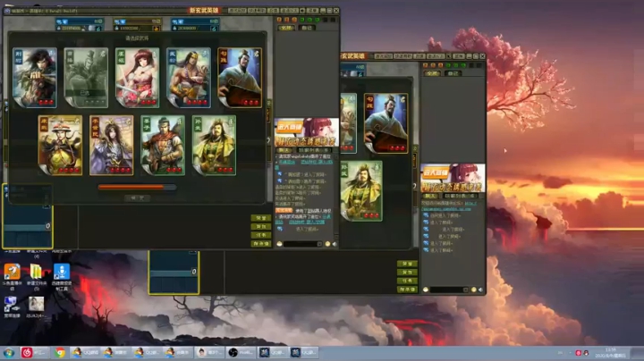Switch to back window's player list tab
This screenshot has height=361, width=644.
460,196
